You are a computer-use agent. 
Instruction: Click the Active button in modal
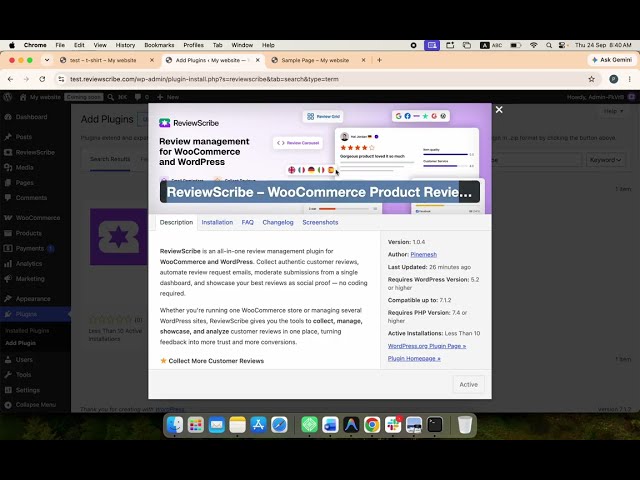tap(469, 384)
